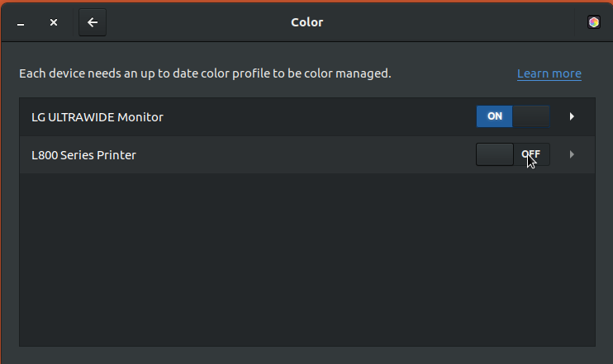Viewport: 613px width, 364px height.
Task: Click the dimmed arrow icon beside printer switch
Action: coord(572,154)
